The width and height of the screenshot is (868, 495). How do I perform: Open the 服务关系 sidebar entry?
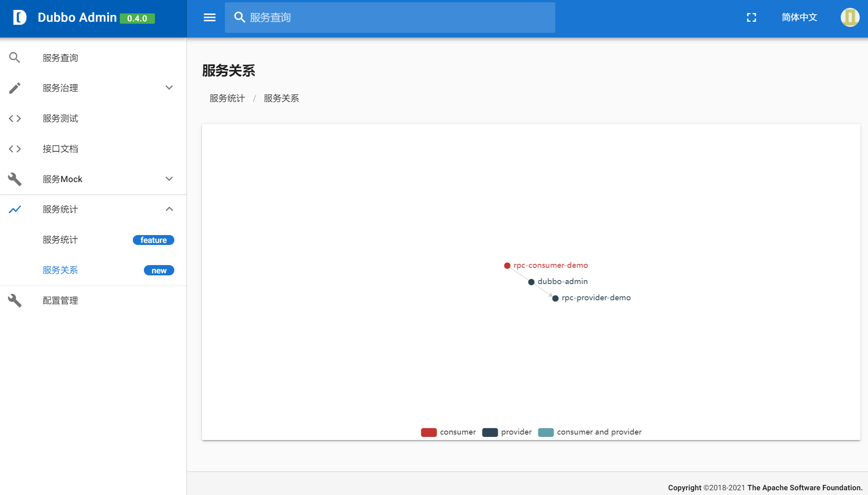[60, 270]
